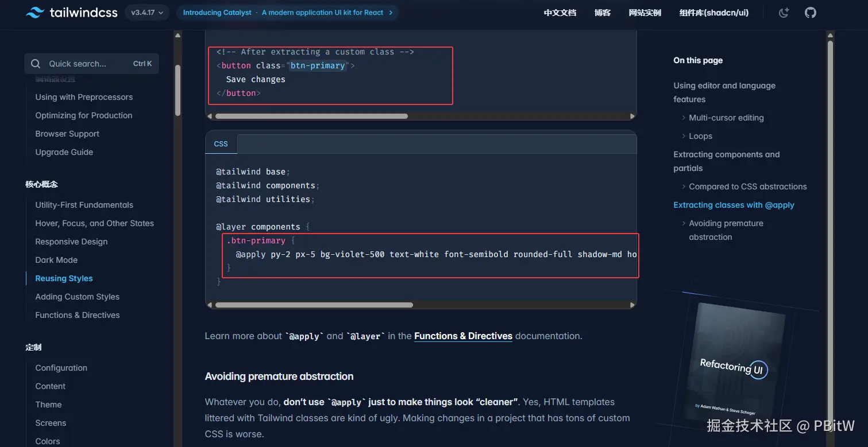
Task: Open Theme in sidebar
Action: pyautogui.click(x=48, y=405)
